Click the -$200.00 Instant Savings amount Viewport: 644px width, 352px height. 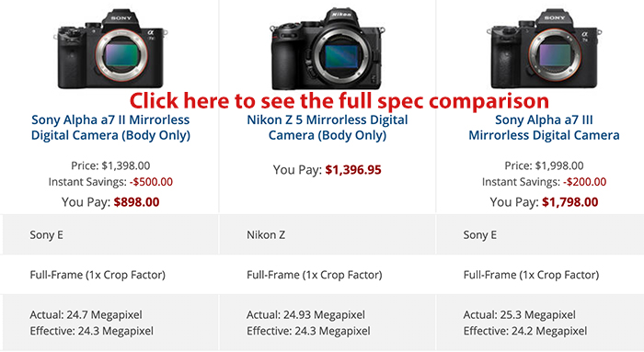pos(584,182)
